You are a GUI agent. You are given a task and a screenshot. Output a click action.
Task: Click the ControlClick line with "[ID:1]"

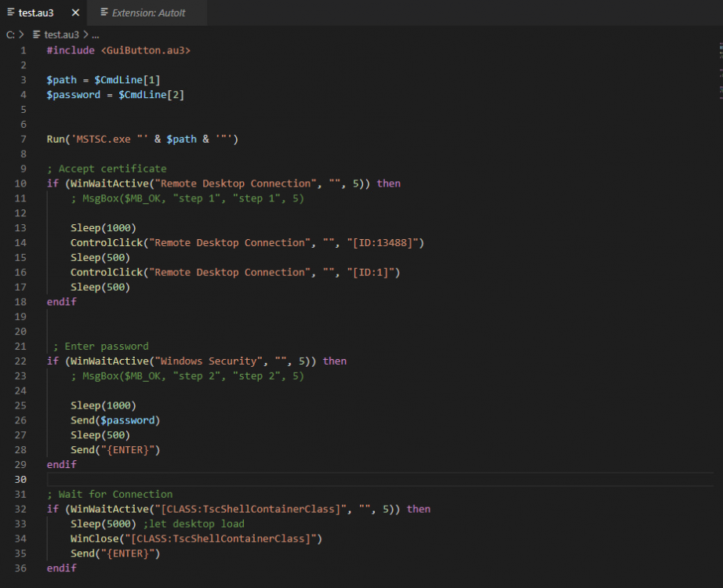point(235,272)
